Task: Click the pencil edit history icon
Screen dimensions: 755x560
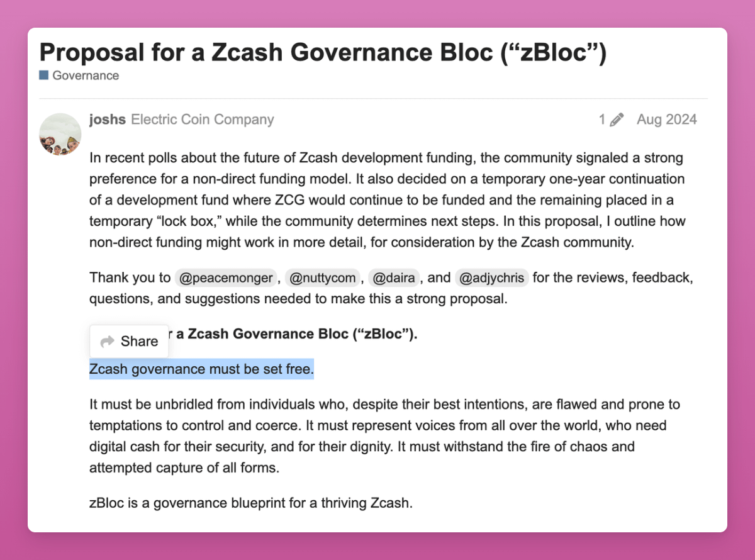Action: pos(617,120)
